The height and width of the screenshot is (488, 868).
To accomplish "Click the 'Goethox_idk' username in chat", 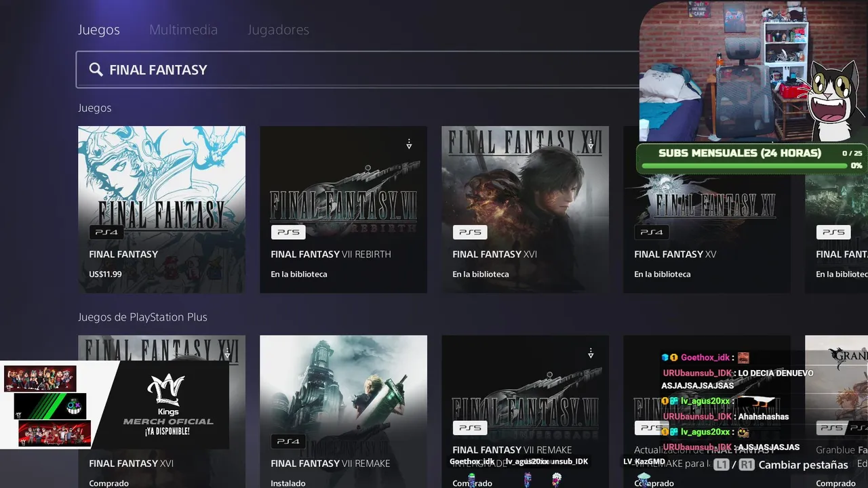I will 705,357.
